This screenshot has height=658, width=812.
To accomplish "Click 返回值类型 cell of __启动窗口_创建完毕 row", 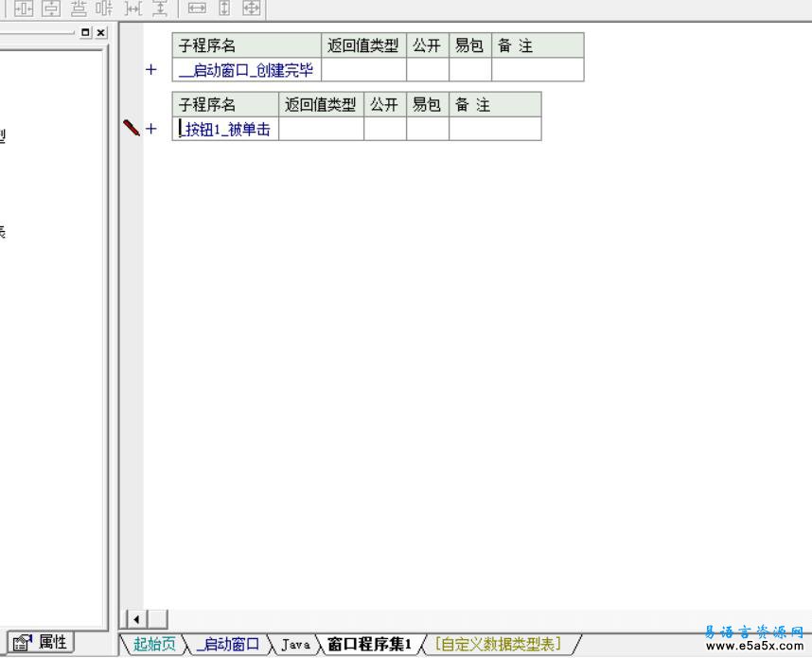I will click(364, 69).
